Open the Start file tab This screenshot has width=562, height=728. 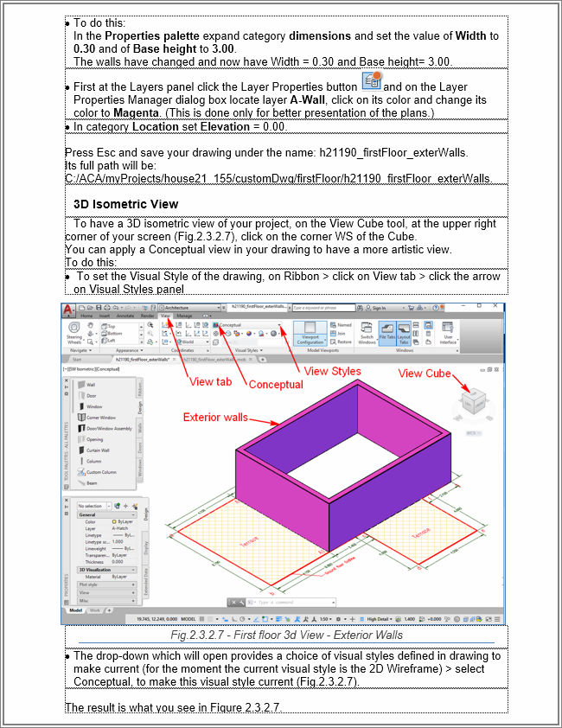click(x=77, y=360)
